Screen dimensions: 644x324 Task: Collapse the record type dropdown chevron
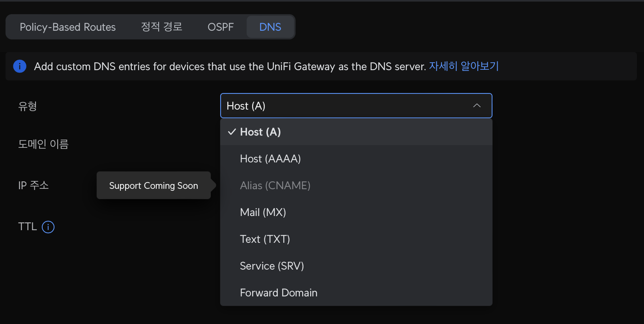pyautogui.click(x=477, y=106)
